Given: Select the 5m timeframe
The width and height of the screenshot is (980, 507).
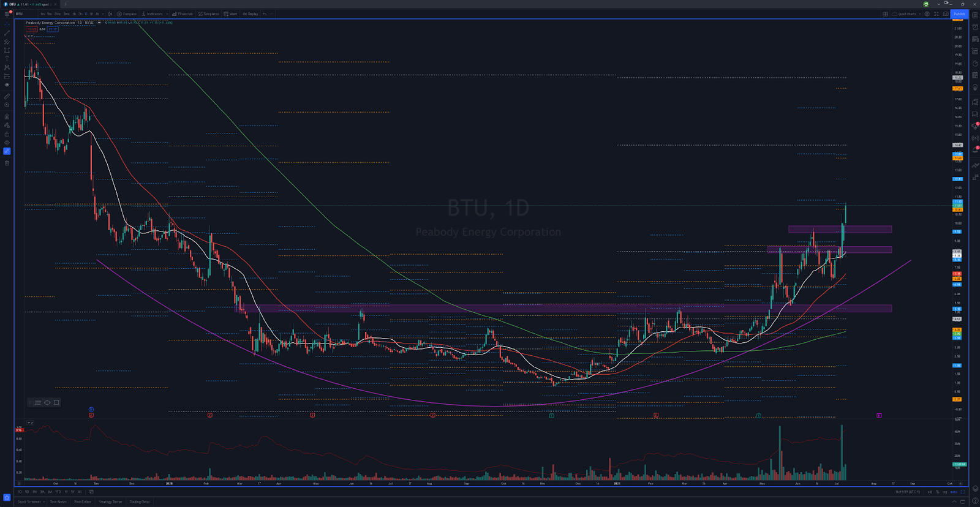Looking at the screenshot, I should point(50,13).
